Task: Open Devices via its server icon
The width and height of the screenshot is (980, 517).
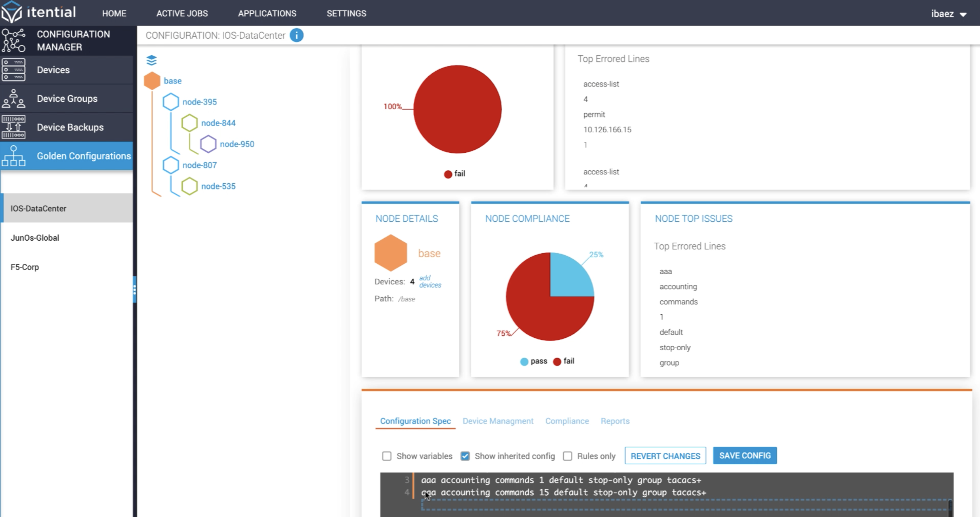Action: 14,70
